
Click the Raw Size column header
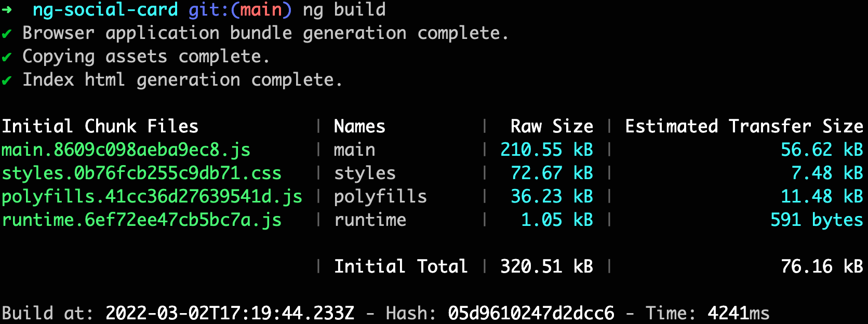[552, 127]
